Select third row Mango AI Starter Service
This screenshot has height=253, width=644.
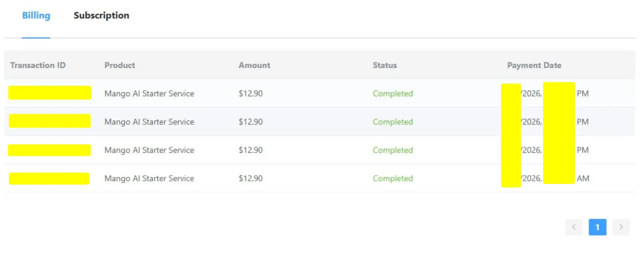click(149, 150)
